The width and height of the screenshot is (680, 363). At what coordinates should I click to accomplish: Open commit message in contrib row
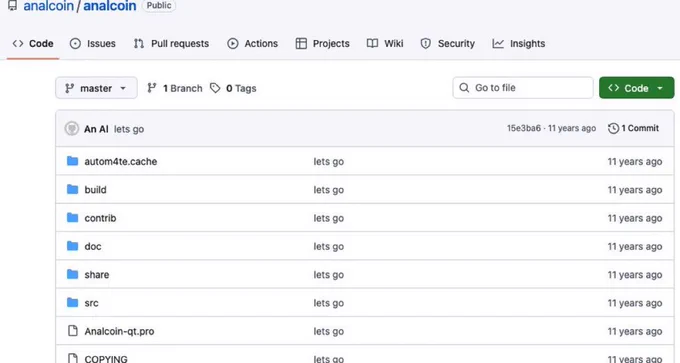click(329, 218)
